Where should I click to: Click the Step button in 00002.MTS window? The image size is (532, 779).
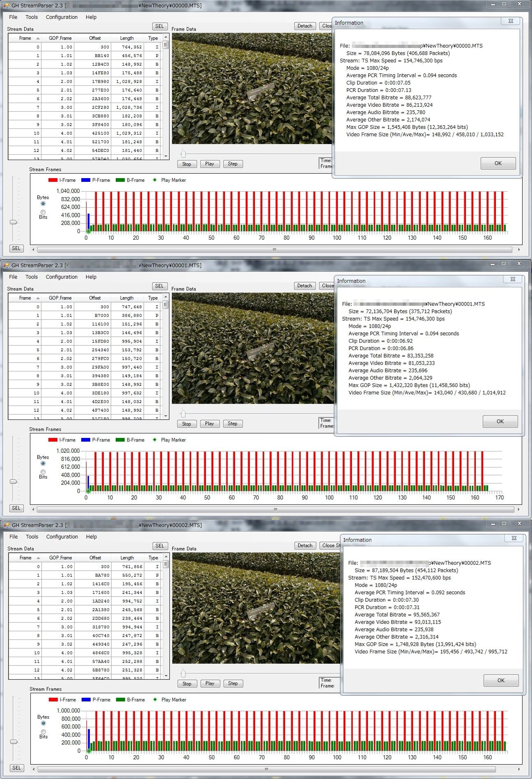click(233, 683)
